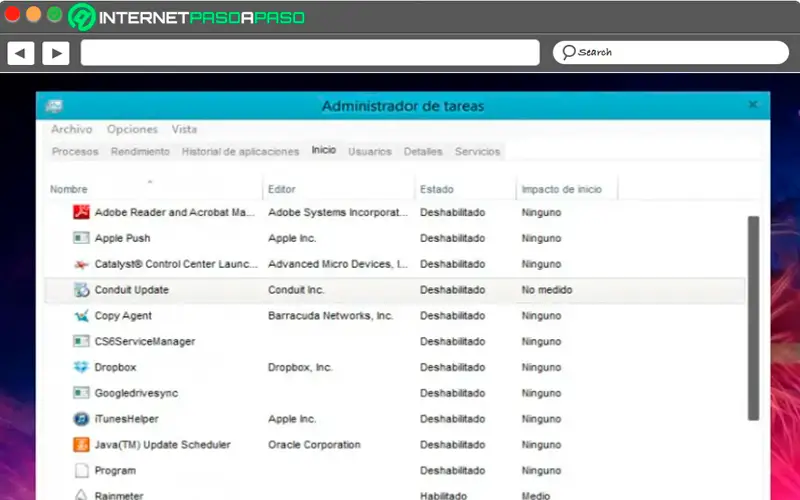Click the yellow minimize dot
800x500 pixels.
coord(33,14)
